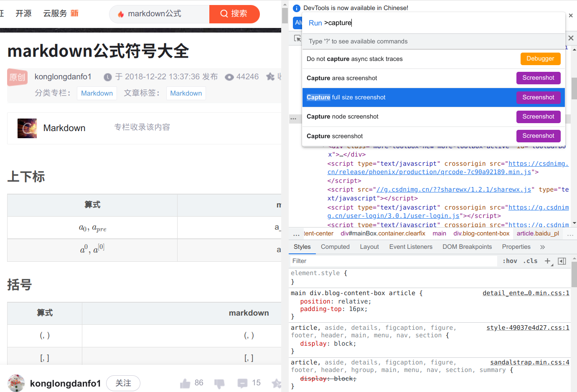Image resolution: width=577 pixels, height=392 pixels.
Task: Click the author avatar in bottom bar
Action: (16, 383)
